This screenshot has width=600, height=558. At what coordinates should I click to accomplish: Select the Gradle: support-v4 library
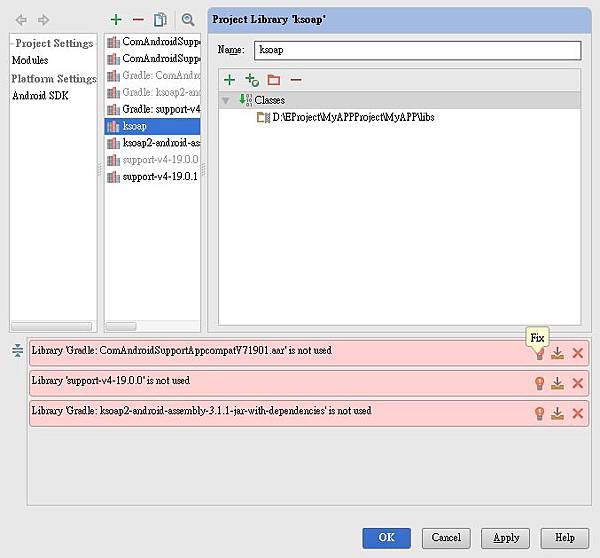coord(153,109)
